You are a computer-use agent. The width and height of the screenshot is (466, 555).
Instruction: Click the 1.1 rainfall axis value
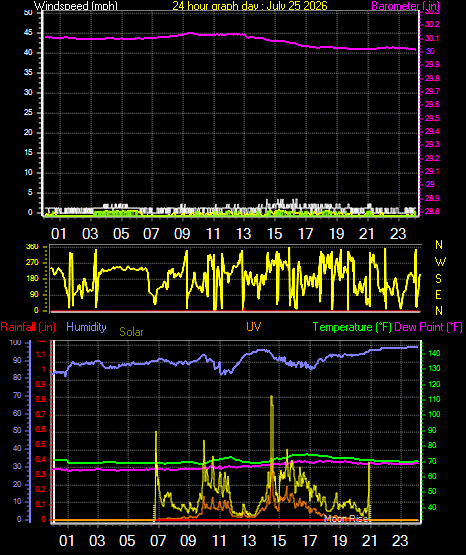[41, 354]
